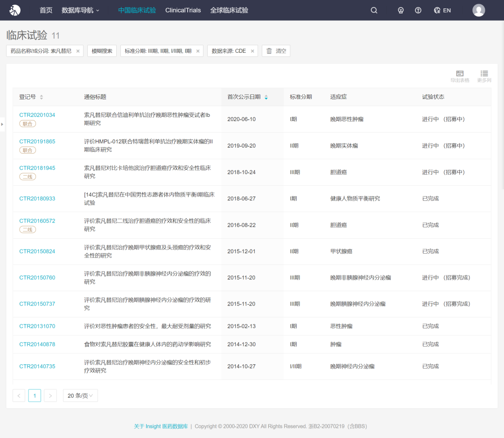Open trial CTR20180933

click(37, 198)
